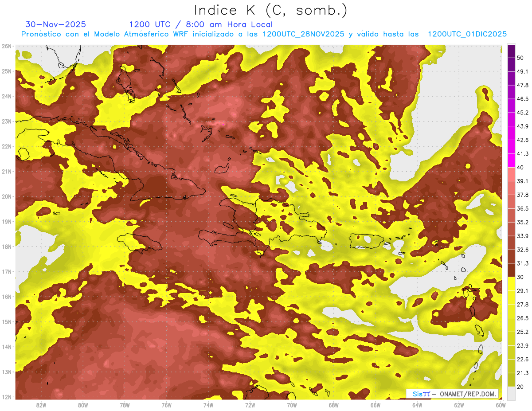Screen dimensions: 532x411
Task: Click the colorbar value '32.6'
Action: point(523,250)
